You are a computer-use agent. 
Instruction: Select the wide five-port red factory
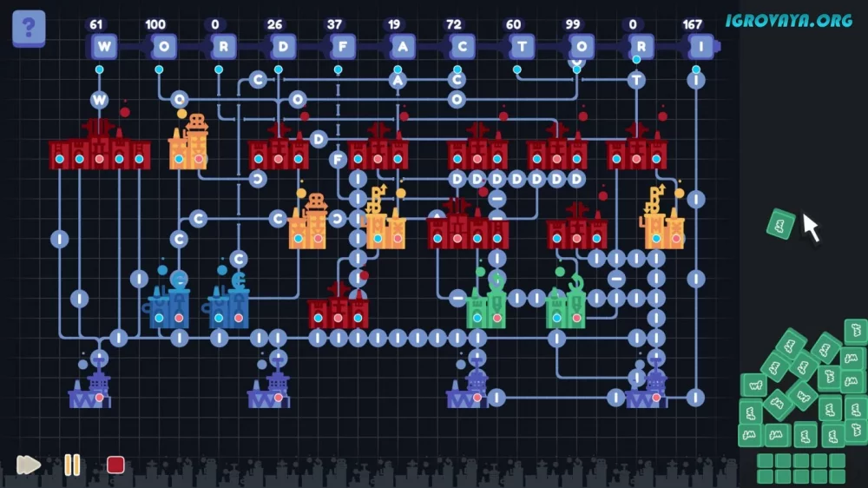coord(99,150)
